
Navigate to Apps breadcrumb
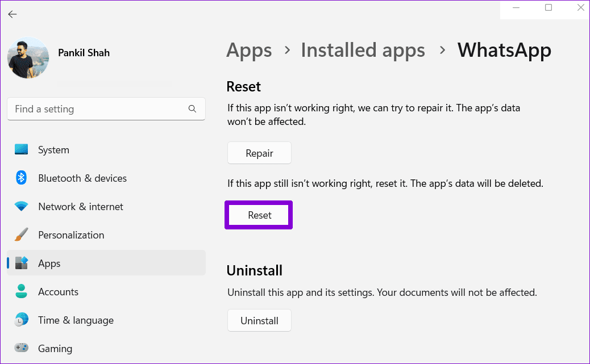(249, 50)
